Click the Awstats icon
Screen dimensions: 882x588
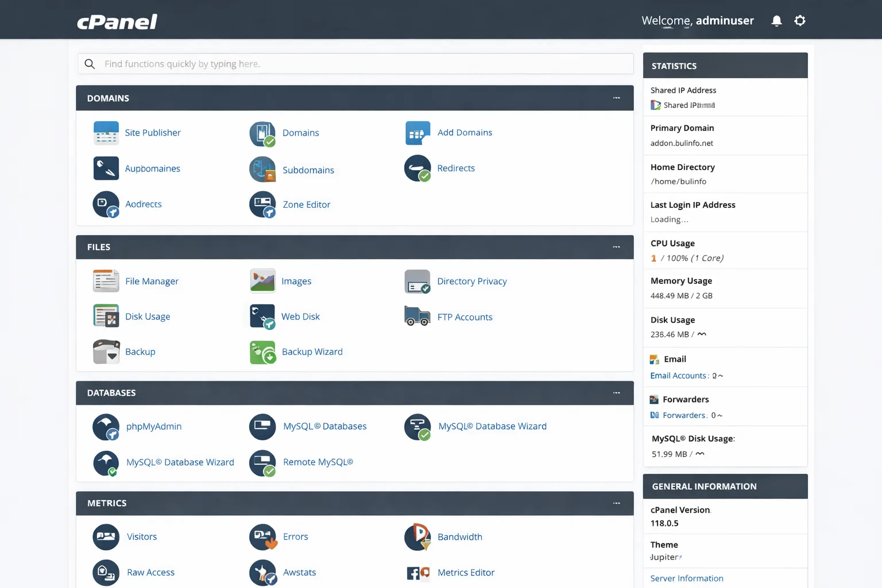[263, 572]
